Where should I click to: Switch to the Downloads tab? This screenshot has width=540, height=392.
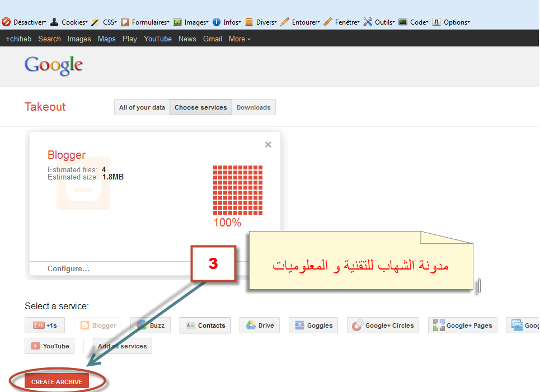(254, 107)
